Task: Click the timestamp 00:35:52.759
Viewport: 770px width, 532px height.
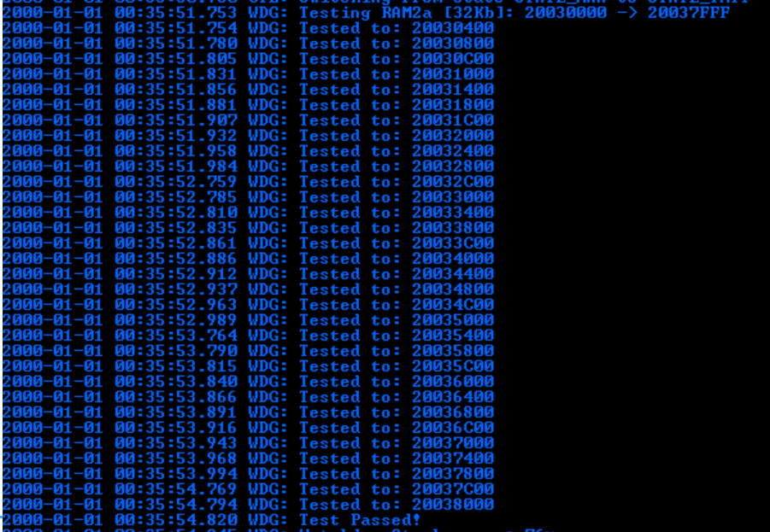Action: (176, 182)
